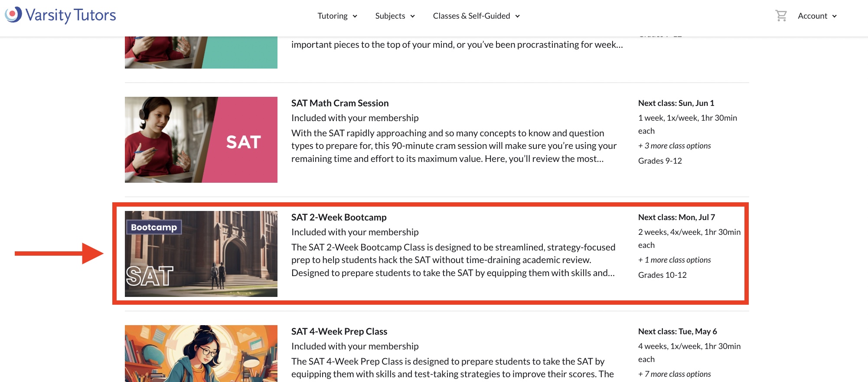The image size is (868, 382).
Task: Expand the Tutoring dropdown menu
Action: [337, 16]
